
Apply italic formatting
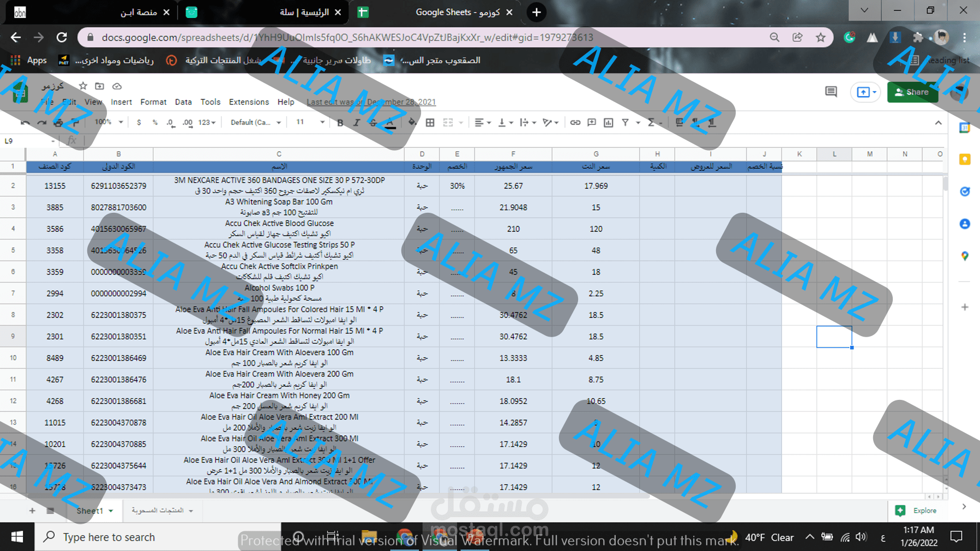point(357,123)
